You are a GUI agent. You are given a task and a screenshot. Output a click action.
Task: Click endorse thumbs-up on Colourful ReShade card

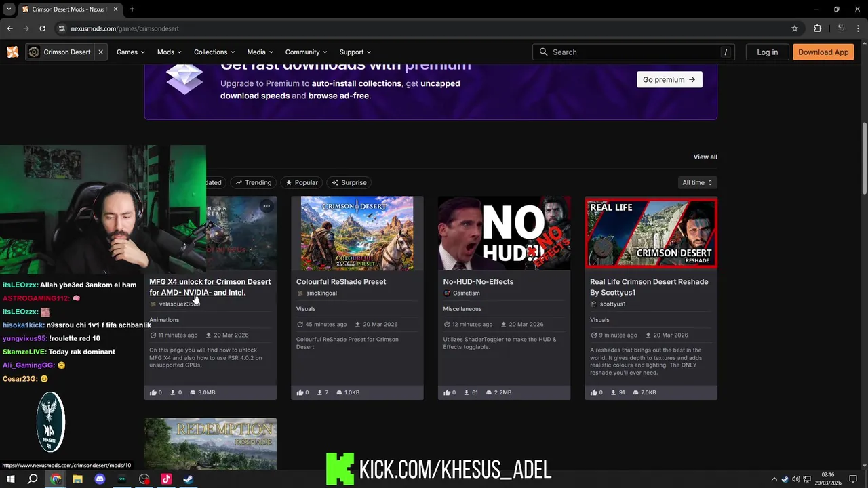300,392
